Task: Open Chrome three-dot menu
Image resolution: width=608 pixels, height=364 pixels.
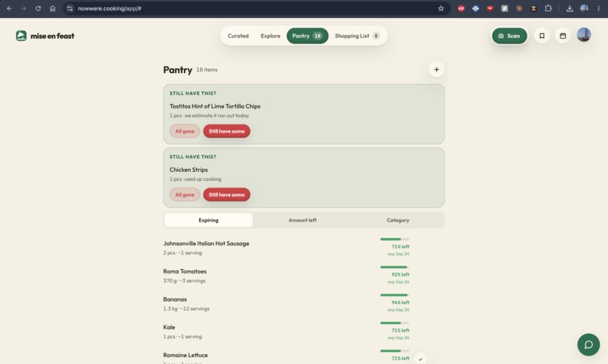Action: point(598,8)
